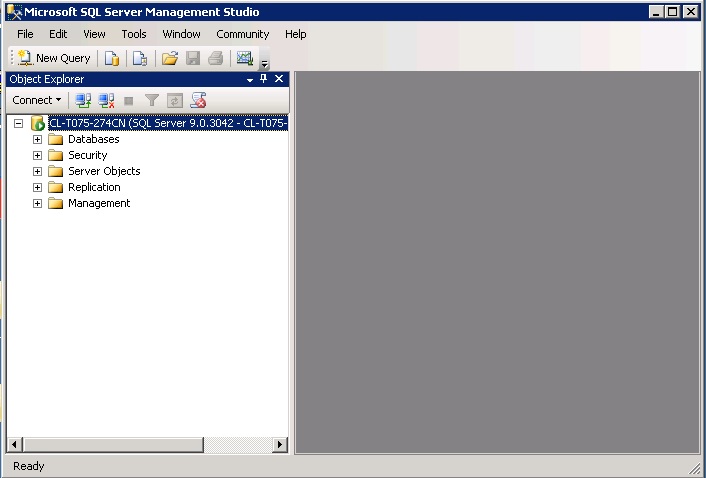Toggle the Object Explorer auto-hide pin
Screen dimensions: 706x478
pos(264,79)
